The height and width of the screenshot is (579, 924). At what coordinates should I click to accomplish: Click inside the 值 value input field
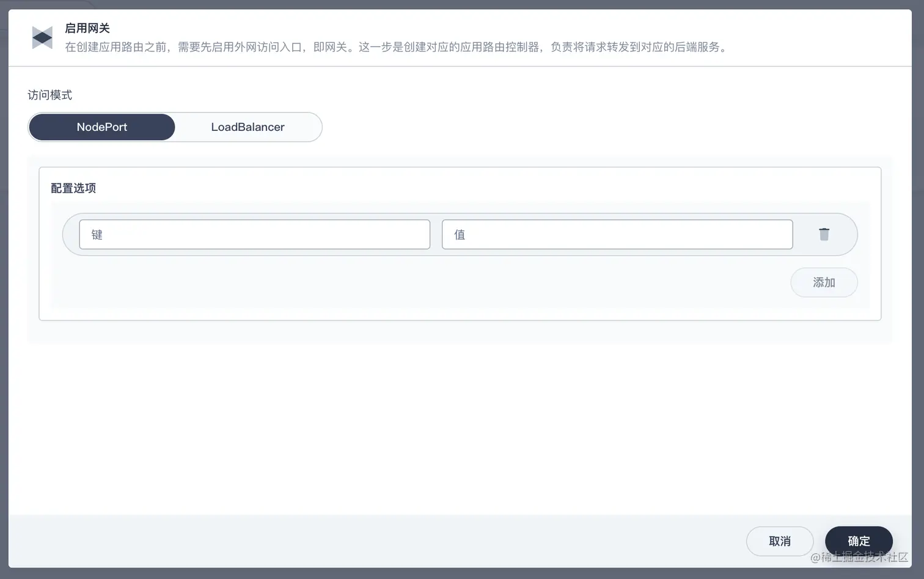pos(617,234)
